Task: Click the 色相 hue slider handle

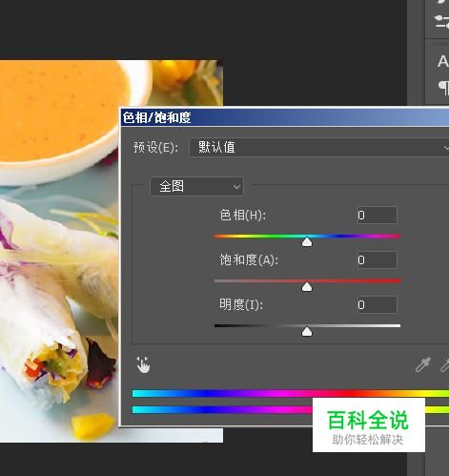Action: (307, 242)
